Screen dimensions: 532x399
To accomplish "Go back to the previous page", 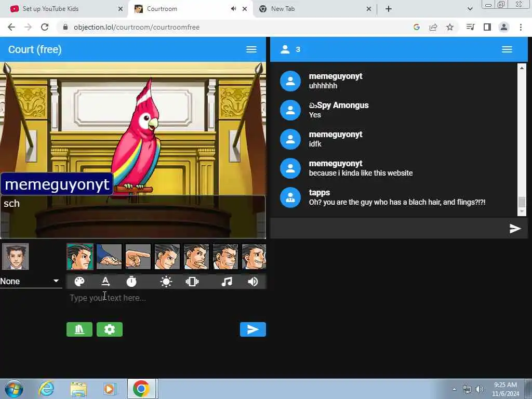I will click(11, 27).
